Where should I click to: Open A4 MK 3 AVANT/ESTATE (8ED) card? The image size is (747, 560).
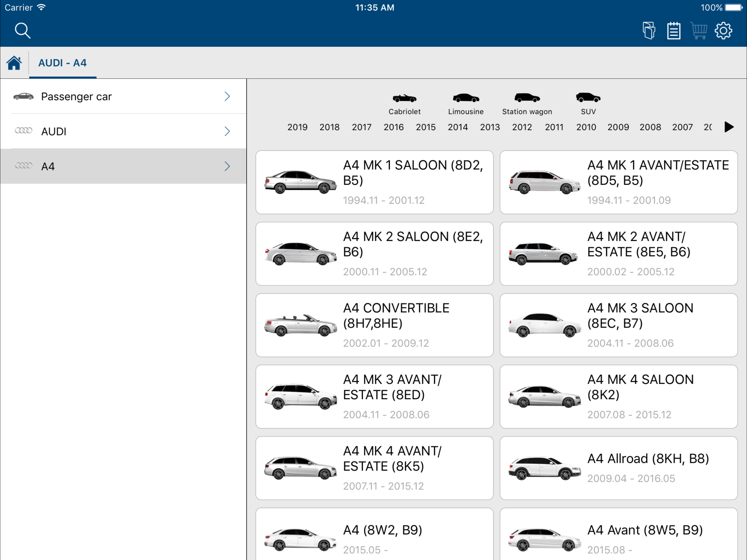(x=374, y=396)
